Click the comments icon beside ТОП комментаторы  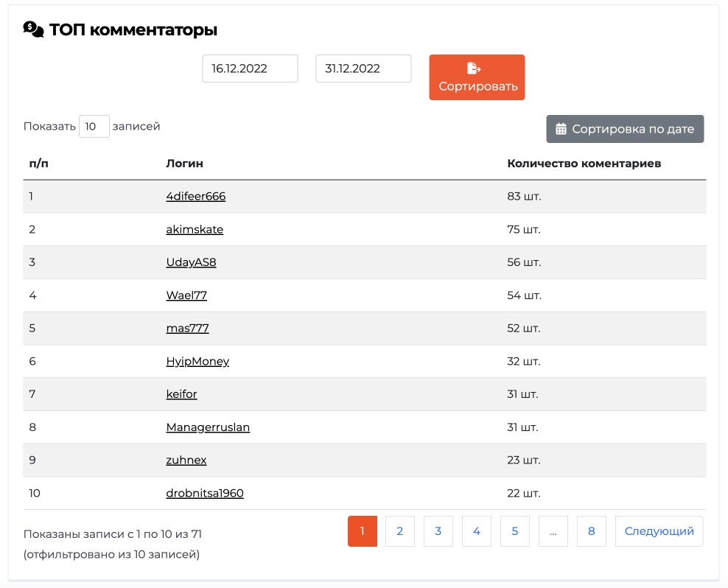[x=33, y=29]
